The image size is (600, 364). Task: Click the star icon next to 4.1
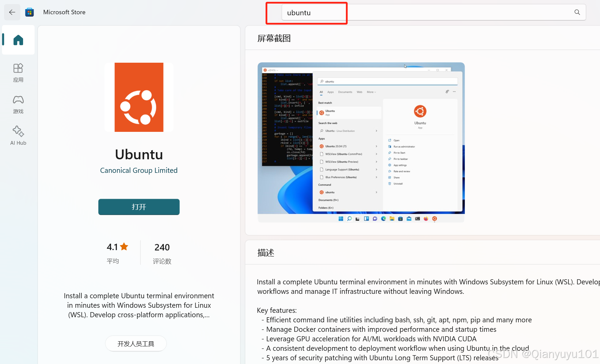tap(124, 246)
